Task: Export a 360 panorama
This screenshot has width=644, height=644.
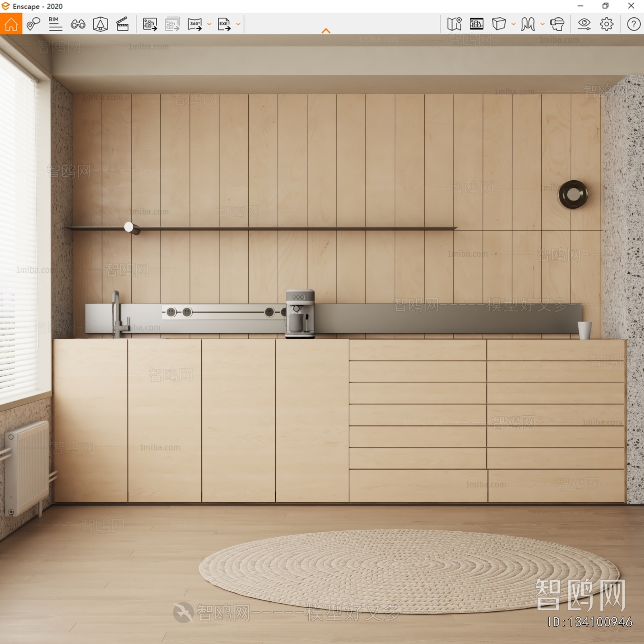Action: click(x=195, y=24)
